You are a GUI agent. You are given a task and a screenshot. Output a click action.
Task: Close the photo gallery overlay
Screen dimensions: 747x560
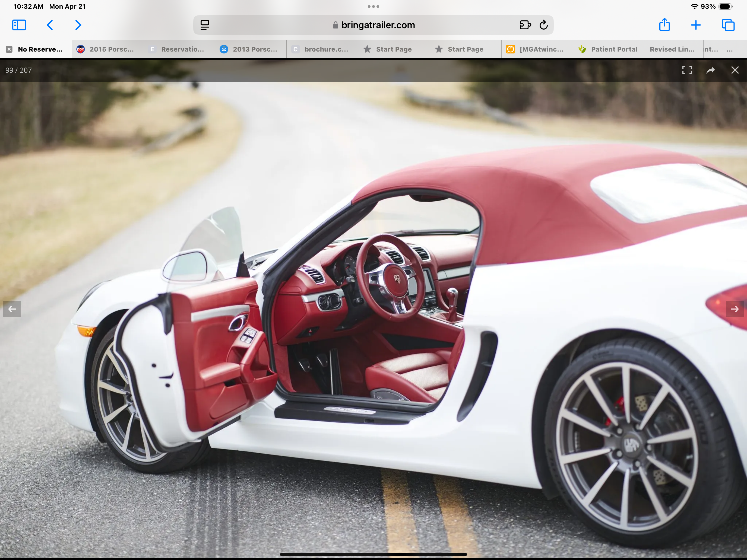(735, 70)
